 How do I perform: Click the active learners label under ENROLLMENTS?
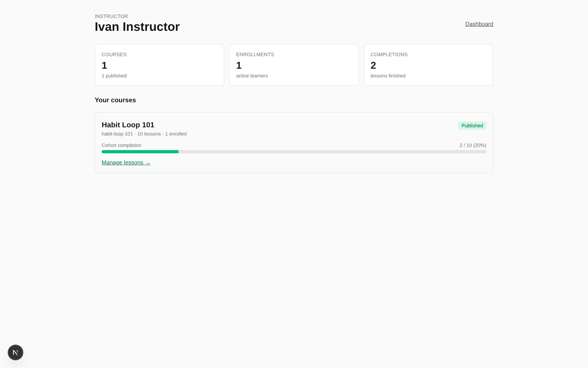(252, 76)
